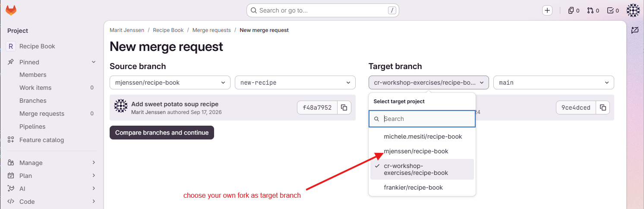
Task: Focus the target project Search field
Action: (x=422, y=119)
